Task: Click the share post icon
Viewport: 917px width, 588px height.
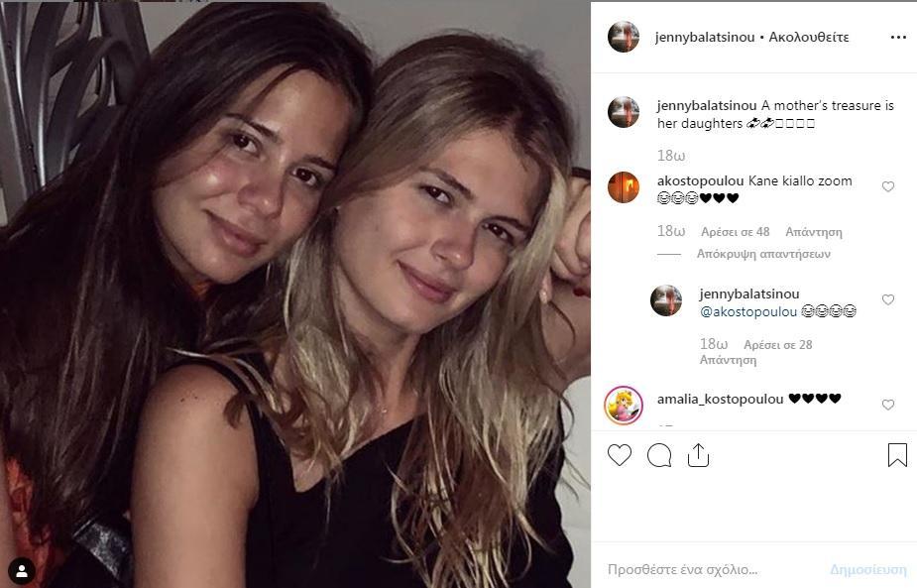Action: (x=698, y=455)
